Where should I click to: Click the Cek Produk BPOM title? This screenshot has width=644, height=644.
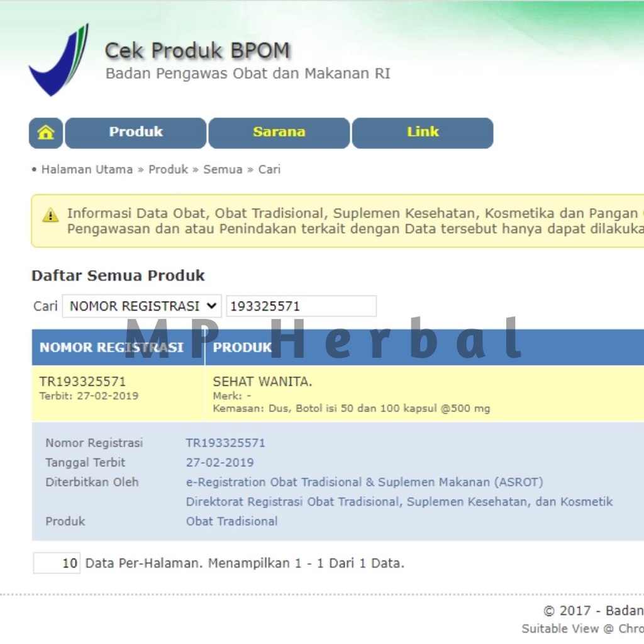click(x=197, y=50)
